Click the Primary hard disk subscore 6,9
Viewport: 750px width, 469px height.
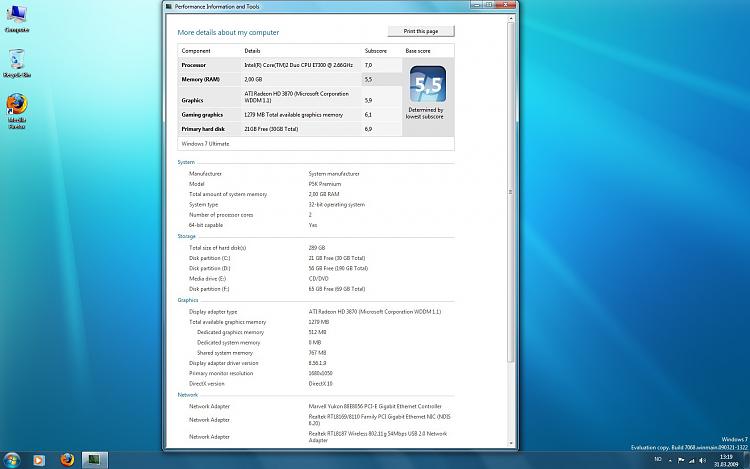pyautogui.click(x=368, y=129)
